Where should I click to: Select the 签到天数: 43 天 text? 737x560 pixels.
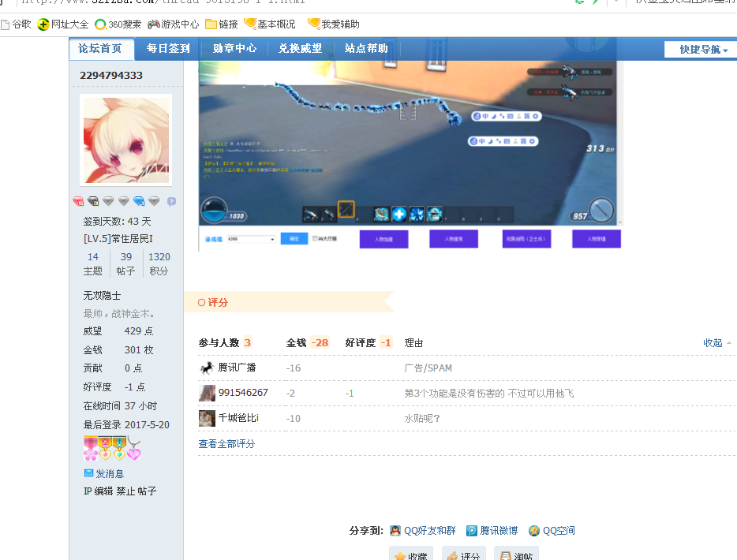(x=117, y=222)
